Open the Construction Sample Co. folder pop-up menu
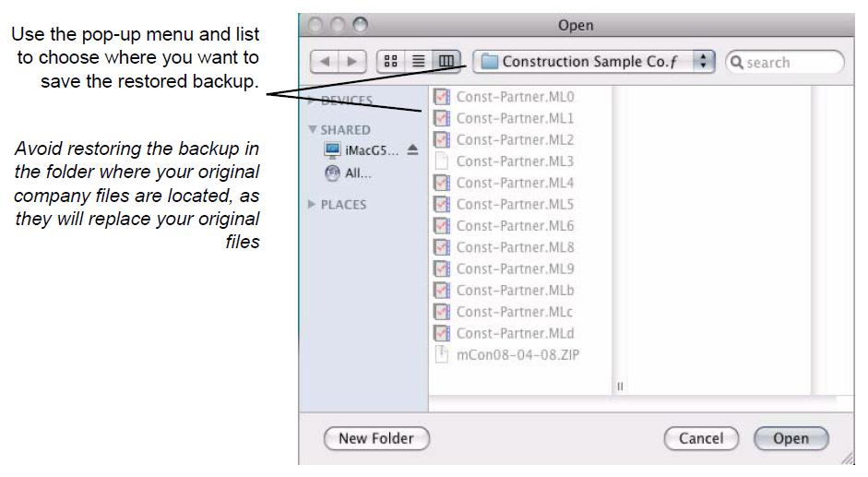Viewport: 868px width, 477px height. [595, 62]
